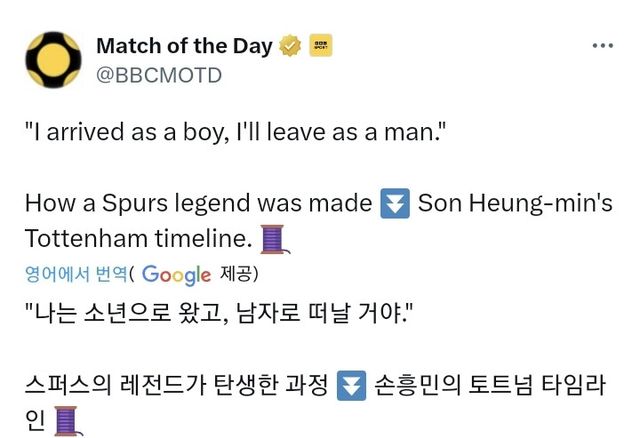The height and width of the screenshot is (438, 640).
Task: Click '손흥민의 토트넘 타임라' Korean text
Action: (x=494, y=384)
